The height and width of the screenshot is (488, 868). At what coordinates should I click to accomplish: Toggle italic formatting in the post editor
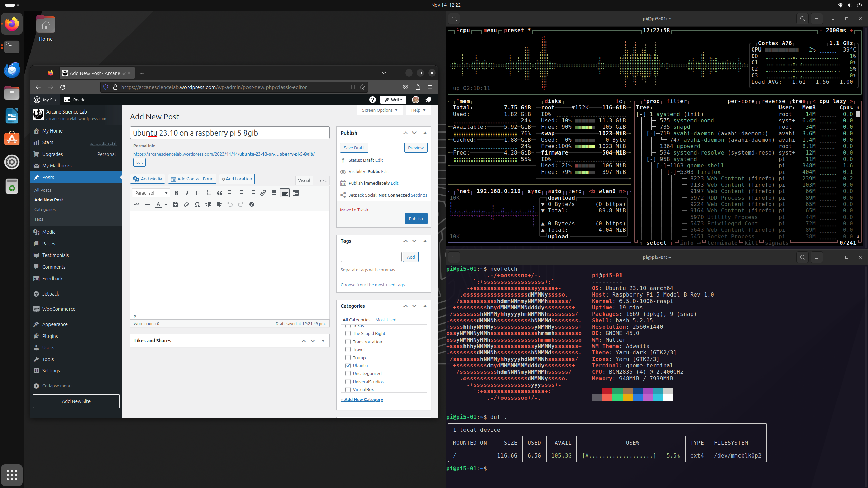[187, 193]
